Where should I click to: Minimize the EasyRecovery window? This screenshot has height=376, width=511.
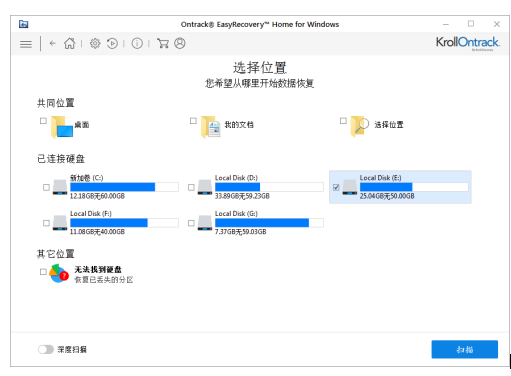(446, 24)
